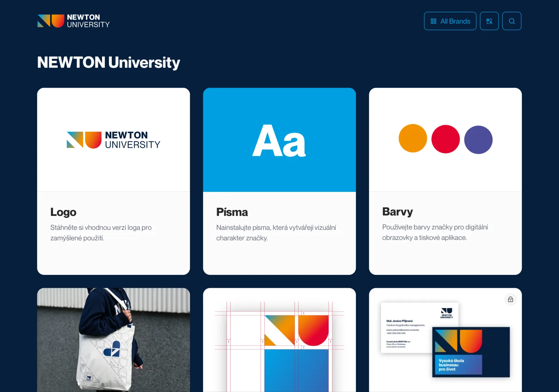Select the red color circle

445,139
